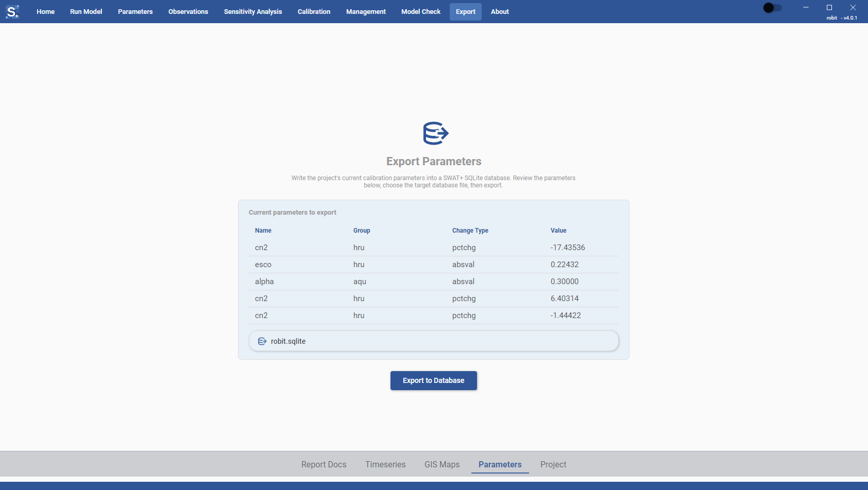Switch to the GIS Maps tab
Viewport: 868px width, 490px height.
(442, 464)
